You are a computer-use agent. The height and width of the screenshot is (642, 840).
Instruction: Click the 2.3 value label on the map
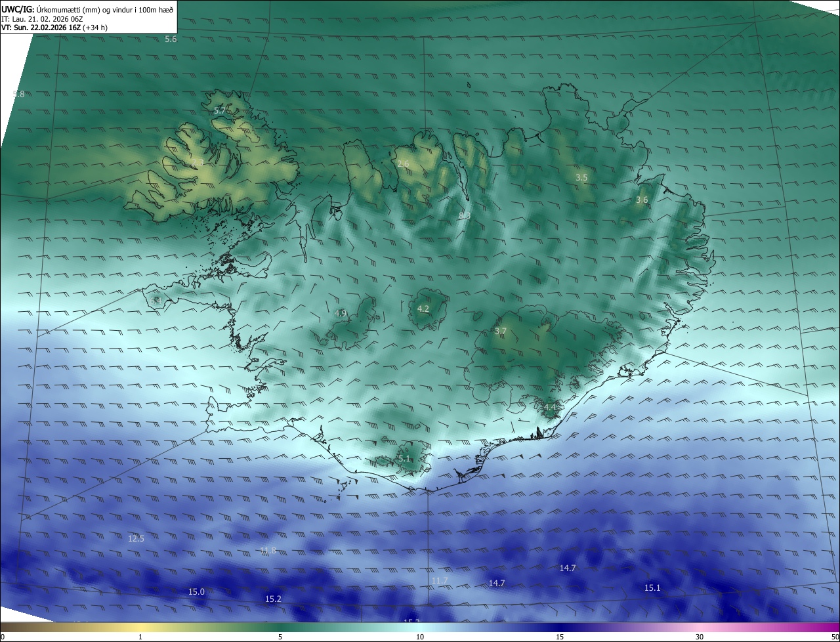click(197, 161)
